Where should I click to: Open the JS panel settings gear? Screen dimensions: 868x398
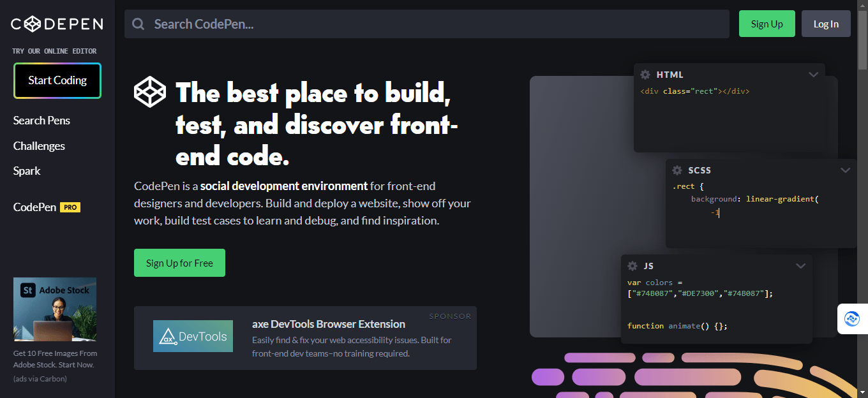pos(632,266)
